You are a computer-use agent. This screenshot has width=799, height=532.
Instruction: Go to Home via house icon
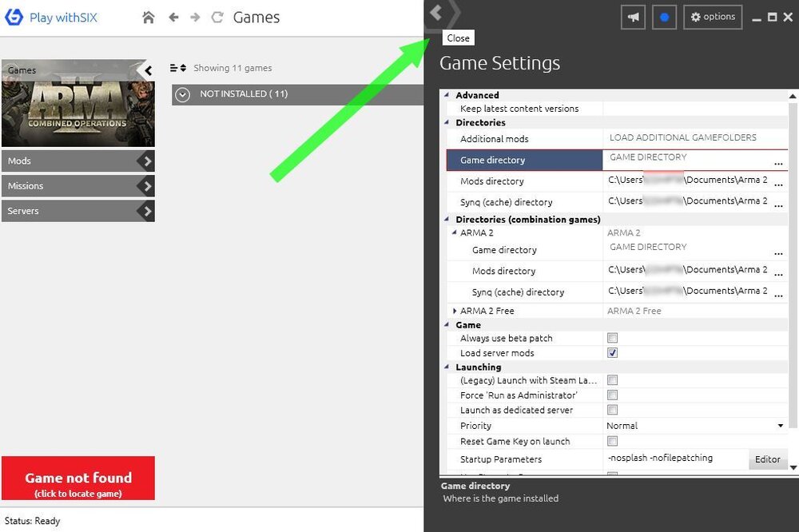[149, 18]
